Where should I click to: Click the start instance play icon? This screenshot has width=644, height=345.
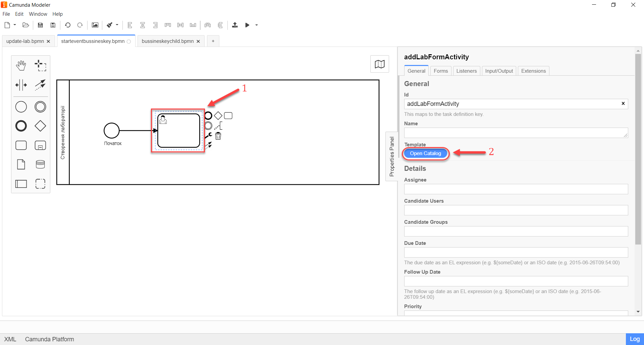tap(247, 25)
